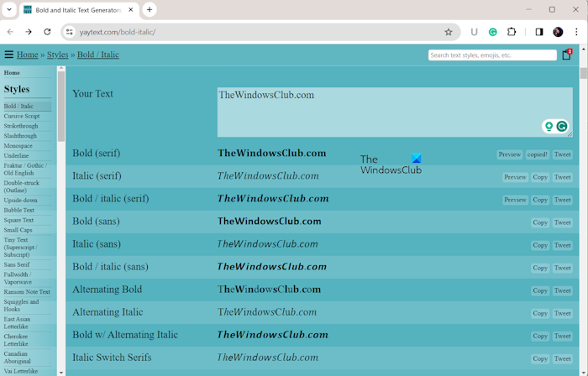Open the Chrome profile avatar
588x376 pixels.
[558, 32]
